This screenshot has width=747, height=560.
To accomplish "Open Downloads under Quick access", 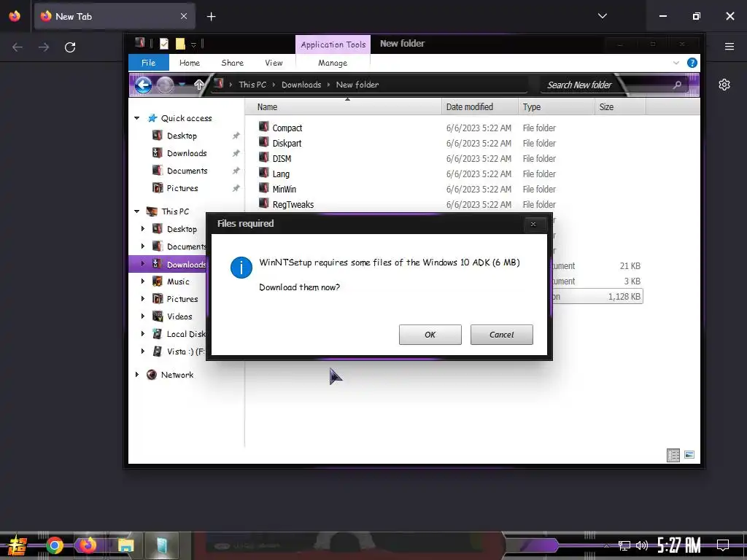I will 186,153.
